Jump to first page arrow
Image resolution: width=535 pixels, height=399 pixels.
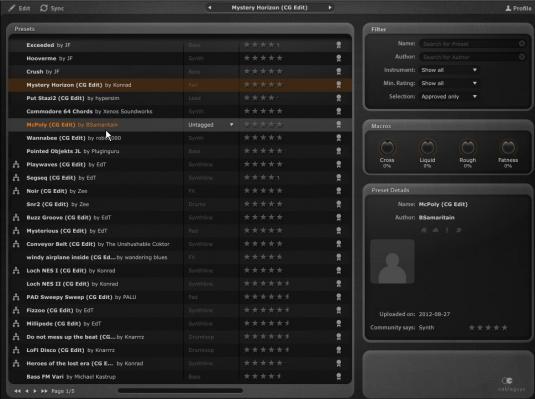coord(17,391)
